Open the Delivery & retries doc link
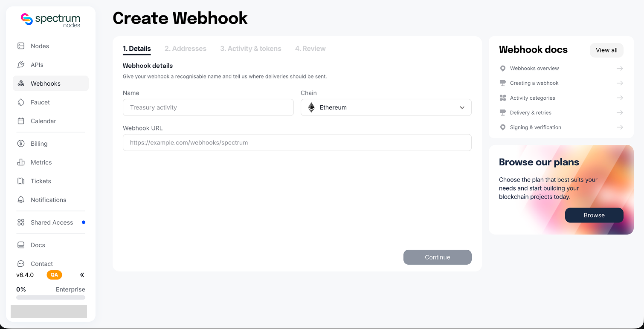Screen dimensions: 644x329 point(561,113)
